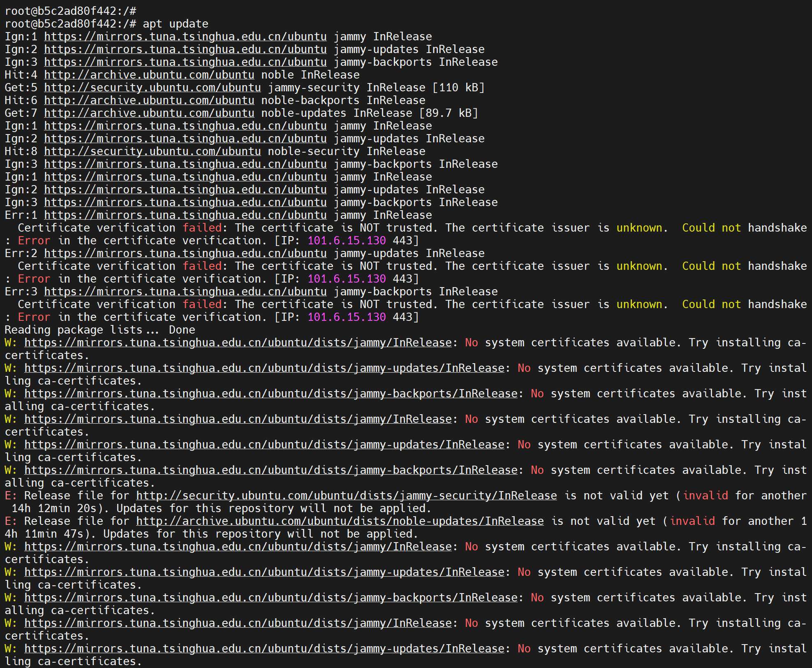Click the 'Reading package lists... Done' line
The image size is (812, 668).
click(x=99, y=330)
